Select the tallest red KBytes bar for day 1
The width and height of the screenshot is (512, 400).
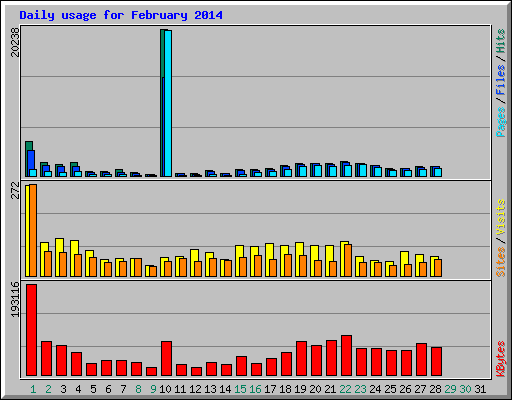coord(32,330)
